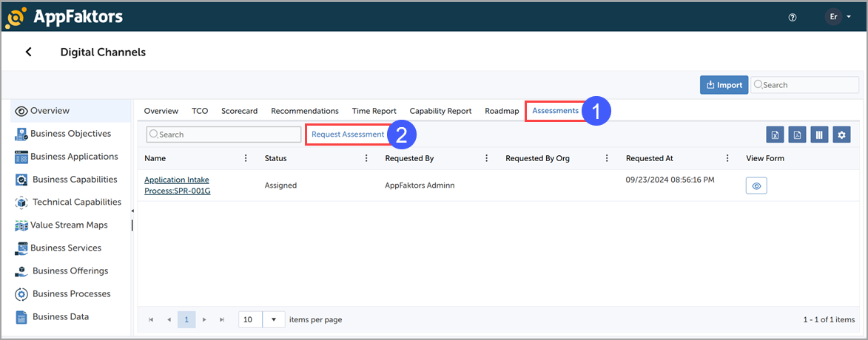Screen dimensions: 868x340
Task: Switch to the Roadmap tab
Action: (x=502, y=111)
